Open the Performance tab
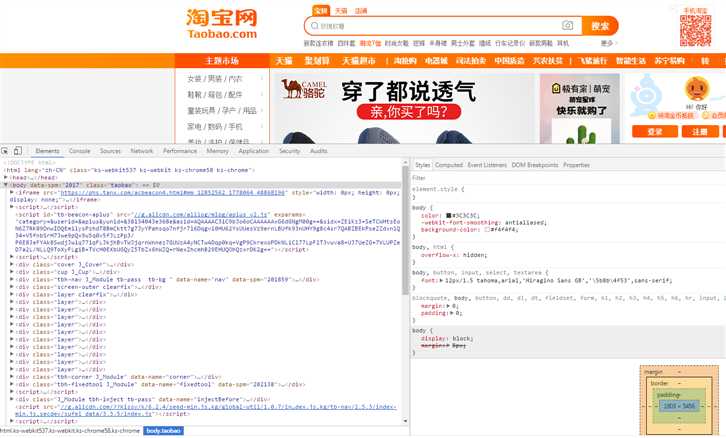 click(180, 151)
